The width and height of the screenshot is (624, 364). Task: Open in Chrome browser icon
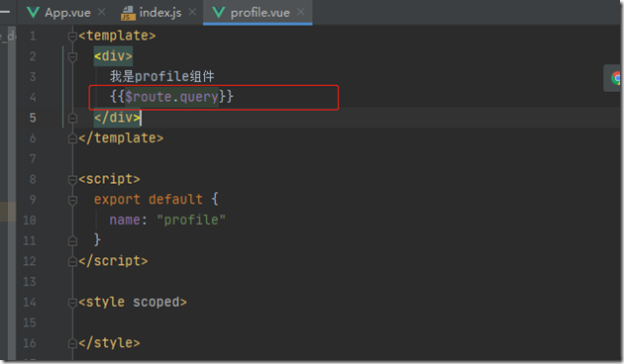point(616,78)
